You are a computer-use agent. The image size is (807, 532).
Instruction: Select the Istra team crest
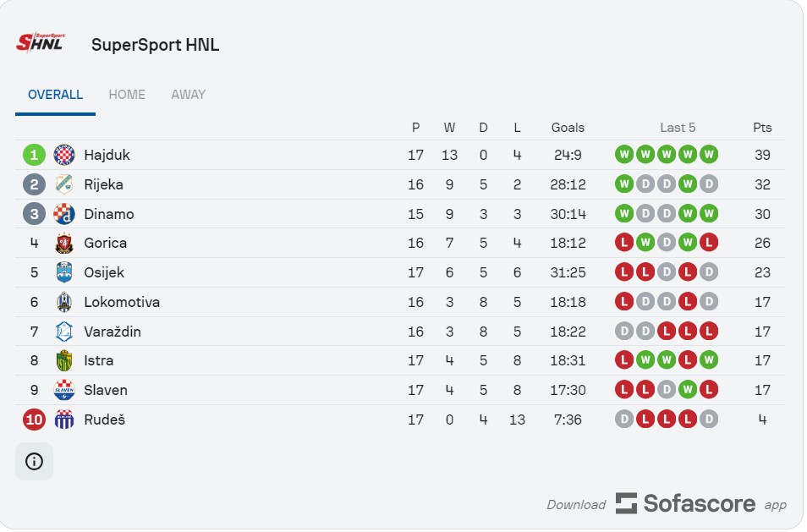click(64, 360)
